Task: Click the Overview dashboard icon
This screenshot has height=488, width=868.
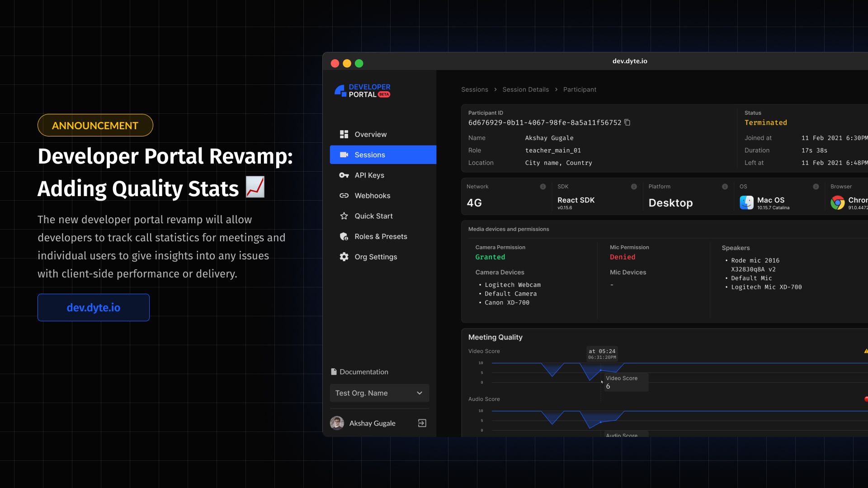Action: (344, 134)
